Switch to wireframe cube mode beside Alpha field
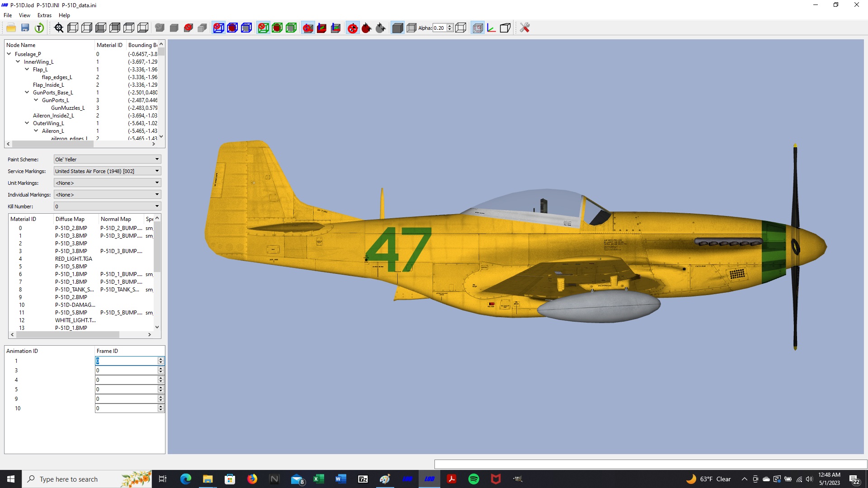The image size is (868, 488). tap(461, 28)
